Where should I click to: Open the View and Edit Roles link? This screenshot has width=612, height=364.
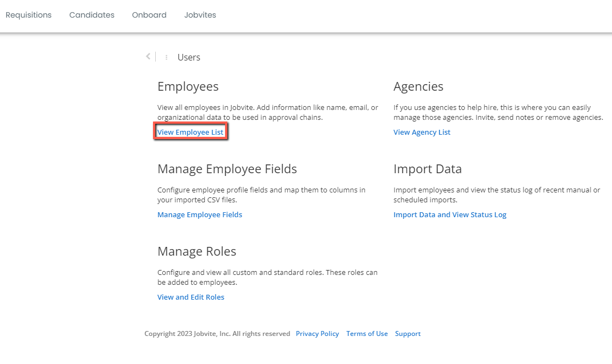191,297
